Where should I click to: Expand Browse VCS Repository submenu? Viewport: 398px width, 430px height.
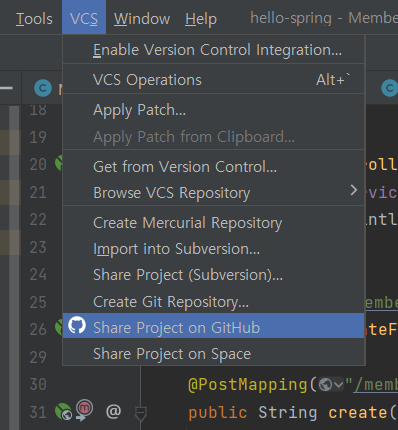213,192
